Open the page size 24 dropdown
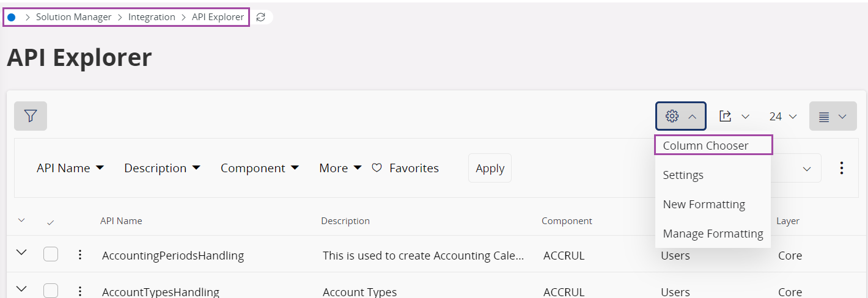Viewport: 868px width, 298px height. click(783, 116)
